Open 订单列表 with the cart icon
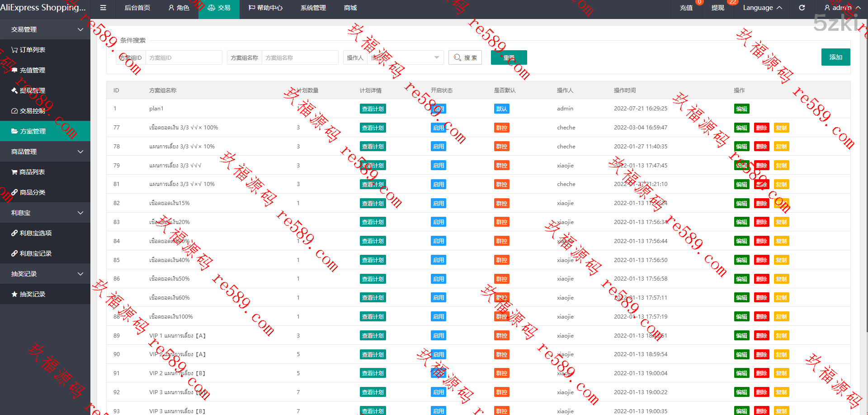The width and height of the screenshot is (868, 415). click(32, 50)
